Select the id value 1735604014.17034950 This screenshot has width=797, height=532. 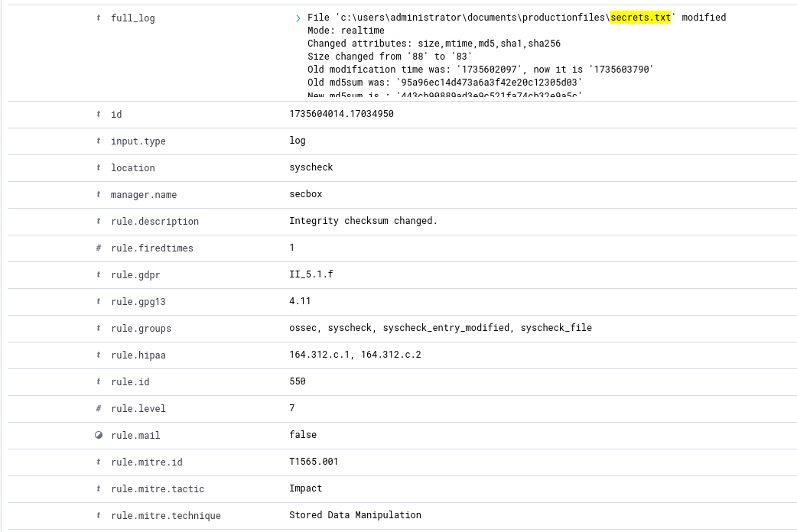341,113
